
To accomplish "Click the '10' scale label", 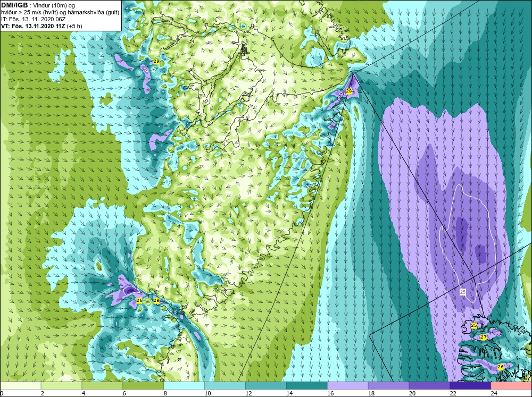I will 207,393.
